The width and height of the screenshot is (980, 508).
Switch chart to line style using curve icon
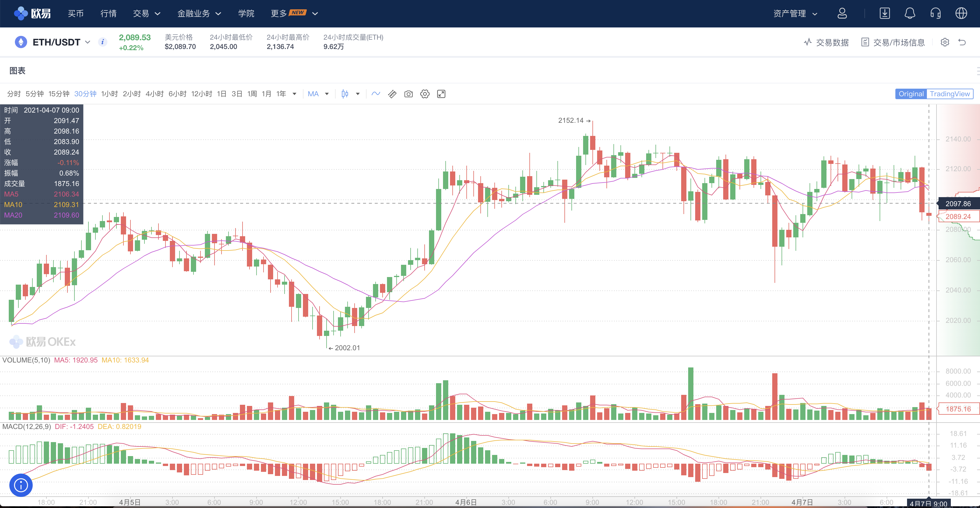[x=376, y=94]
